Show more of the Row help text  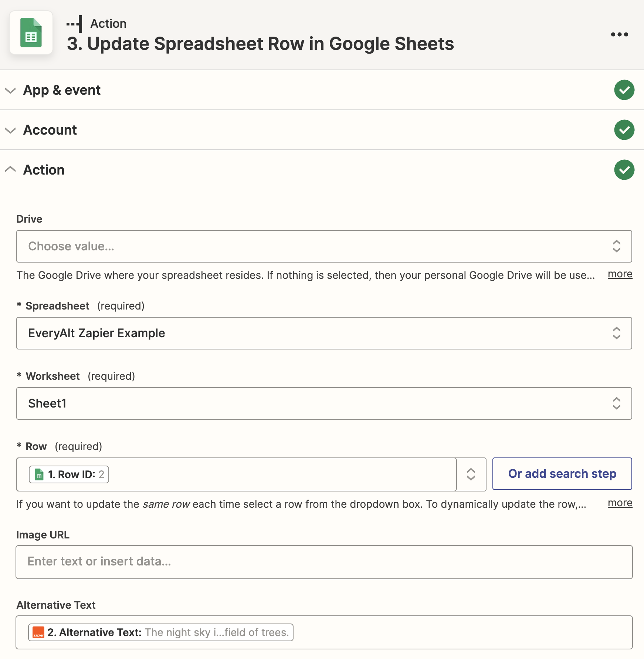click(620, 503)
